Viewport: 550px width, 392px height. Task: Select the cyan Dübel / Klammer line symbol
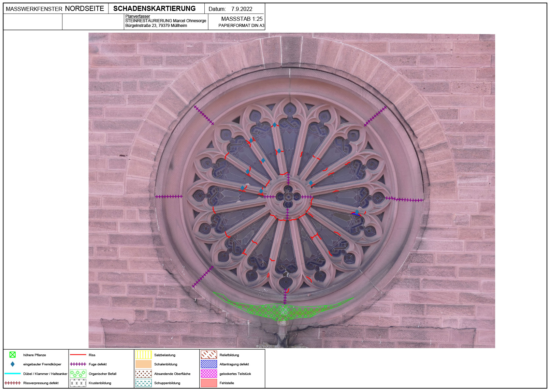coord(13,374)
